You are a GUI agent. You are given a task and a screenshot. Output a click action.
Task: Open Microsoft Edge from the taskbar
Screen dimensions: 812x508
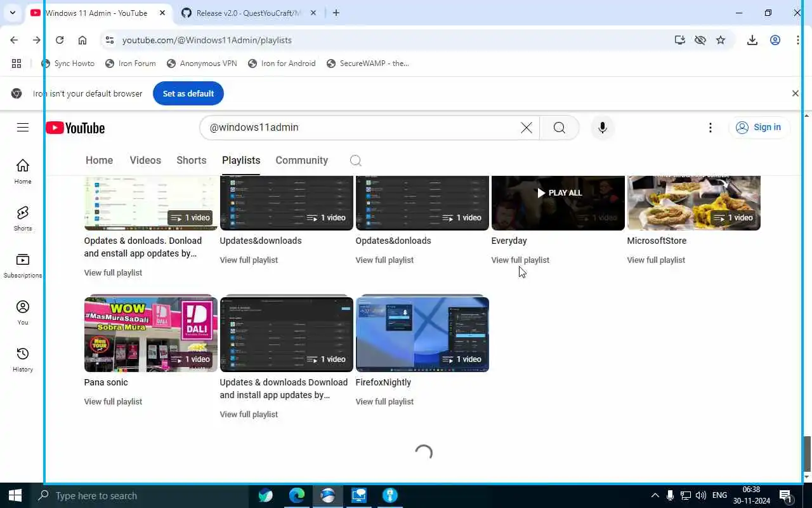click(x=297, y=495)
